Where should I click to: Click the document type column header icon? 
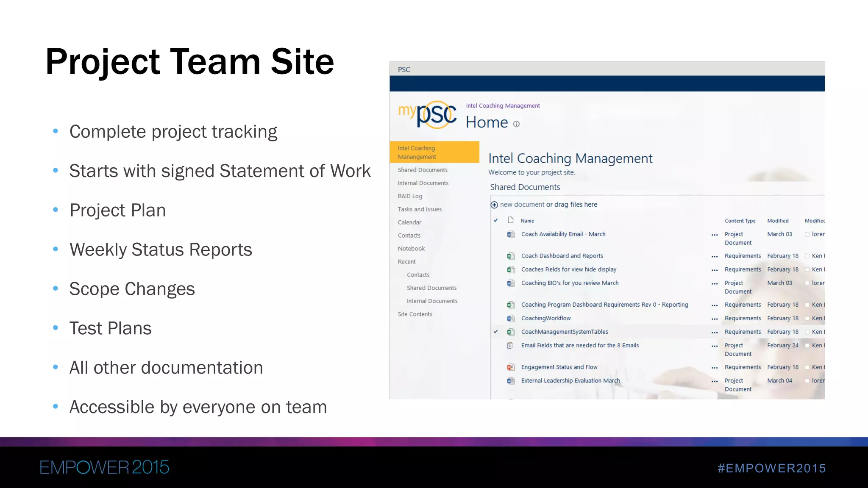point(511,220)
